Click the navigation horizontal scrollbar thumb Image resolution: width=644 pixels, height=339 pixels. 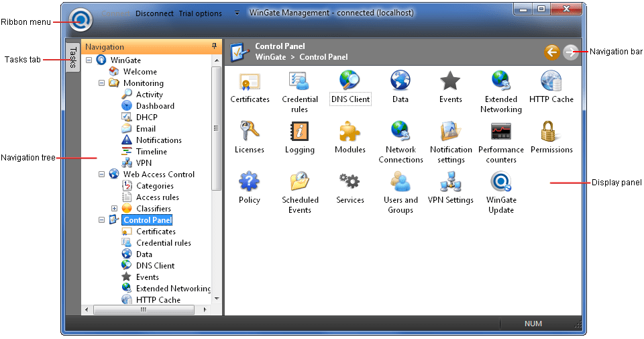point(144,309)
